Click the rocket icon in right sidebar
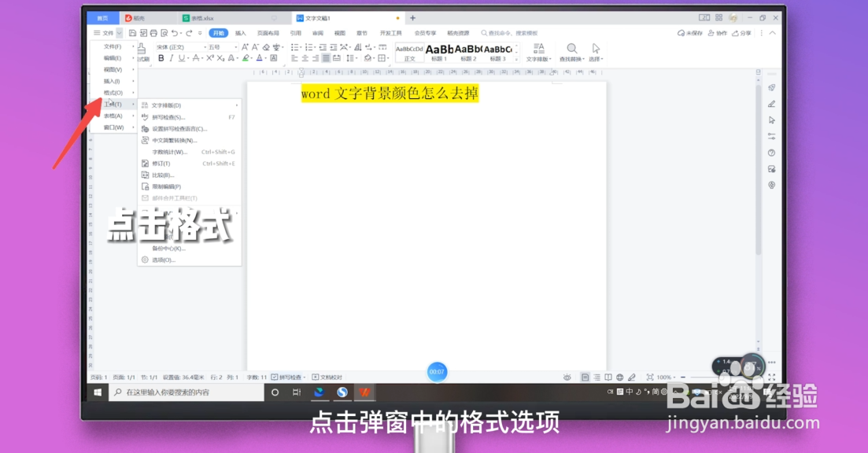 click(772, 88)
